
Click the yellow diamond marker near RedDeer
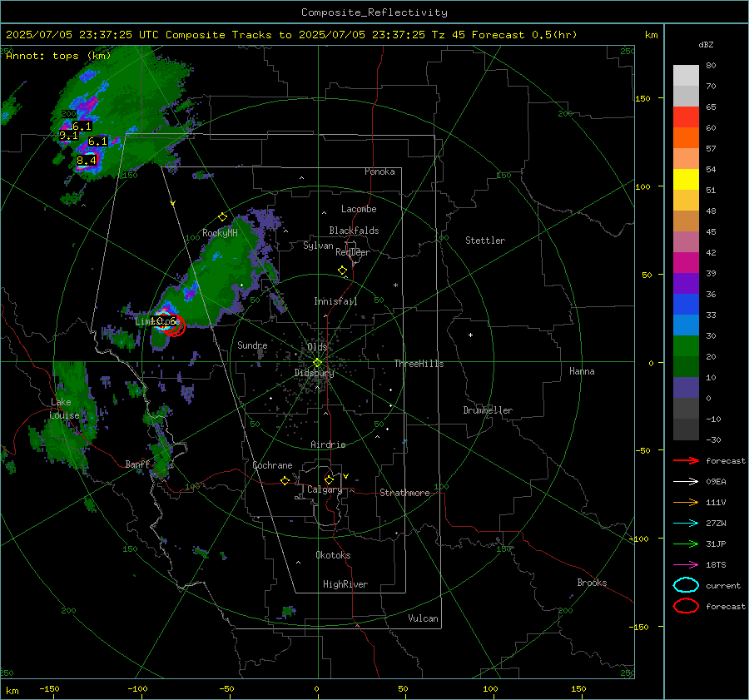click(342, 271)
